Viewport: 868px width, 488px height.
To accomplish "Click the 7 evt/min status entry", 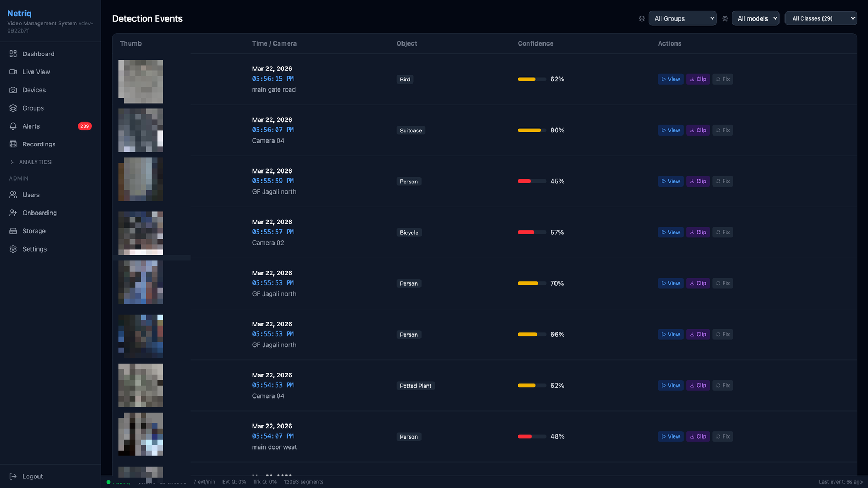I will click(204, 481).
